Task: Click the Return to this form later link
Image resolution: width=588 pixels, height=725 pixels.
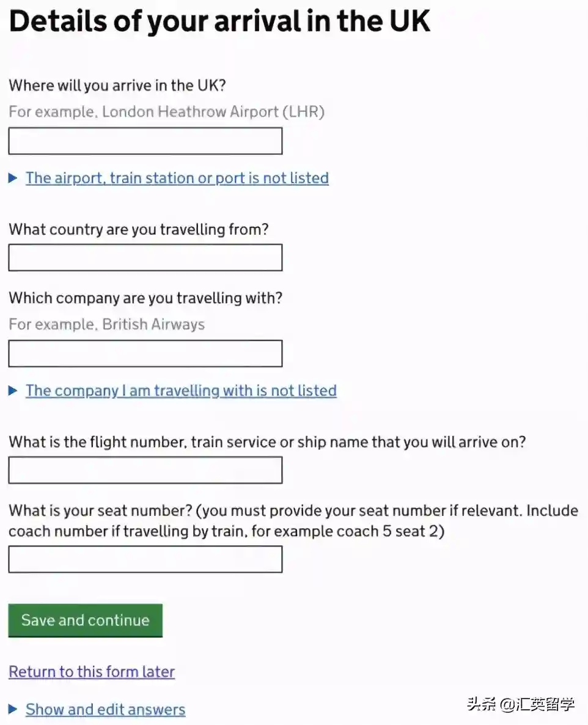Action: [x=92, y=672]
